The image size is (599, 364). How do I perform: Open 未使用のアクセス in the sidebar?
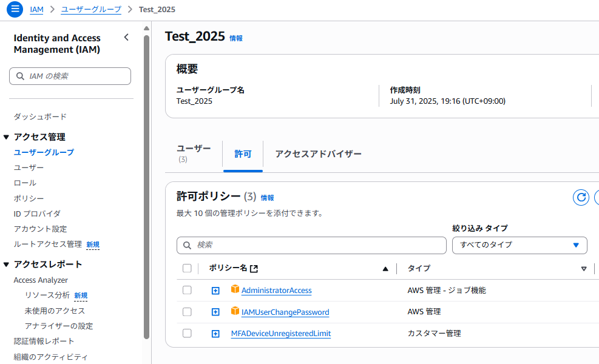[55, 311]
